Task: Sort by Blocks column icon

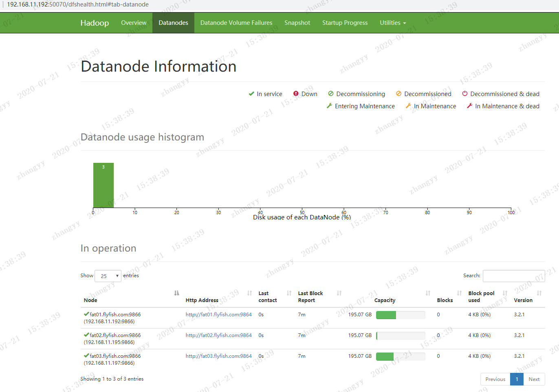Action: click(460, 293)
